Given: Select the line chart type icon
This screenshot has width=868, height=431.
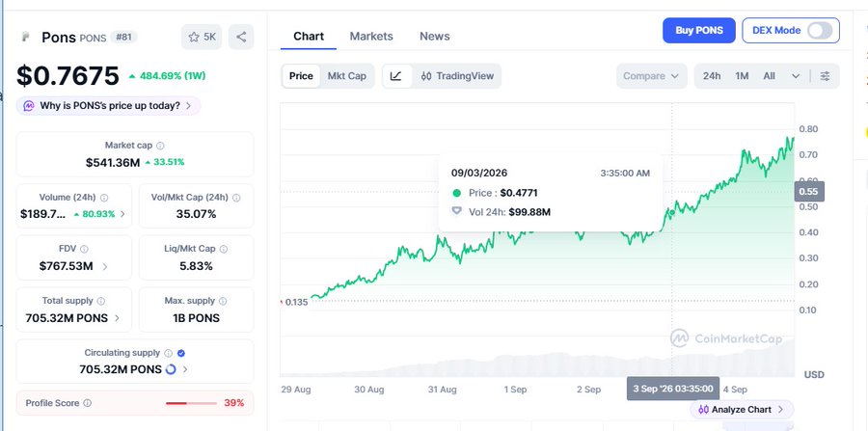Looking at the screenshot, I should (x=396, y=76).
